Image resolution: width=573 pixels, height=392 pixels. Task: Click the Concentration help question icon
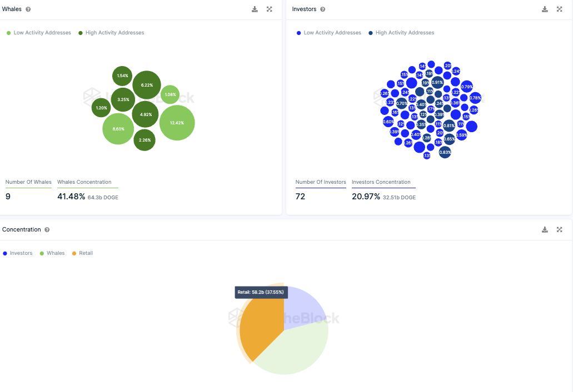[x=47, y=230]
